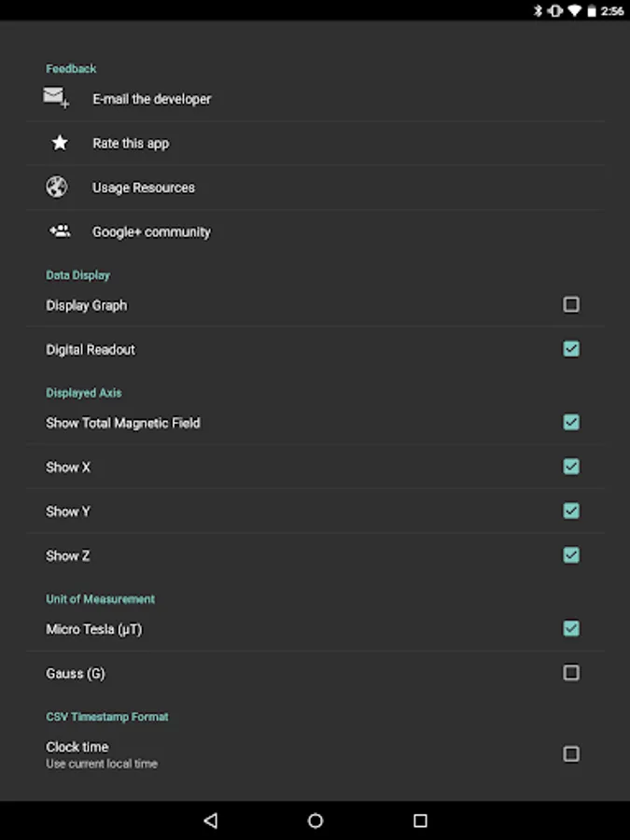Viewport: 630px width, 840px height.
Task: Toggle the Show X checkbox
Action: 571,466
